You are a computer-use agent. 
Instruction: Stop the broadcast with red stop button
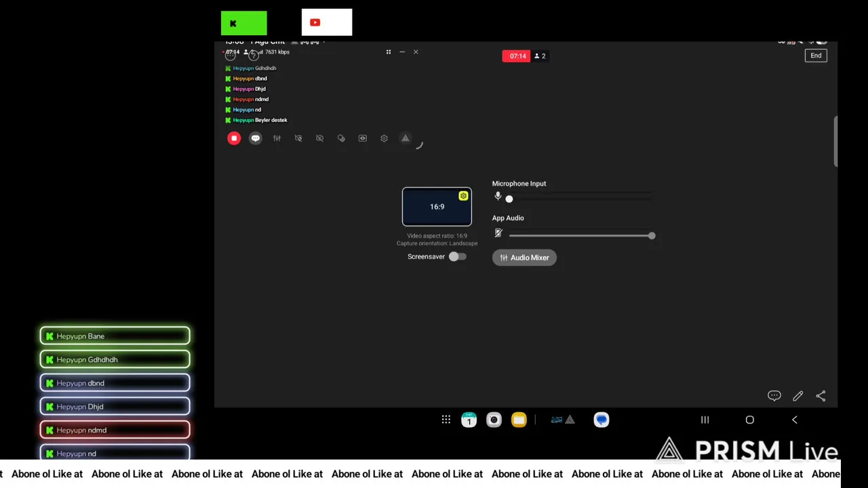point(234,138)
